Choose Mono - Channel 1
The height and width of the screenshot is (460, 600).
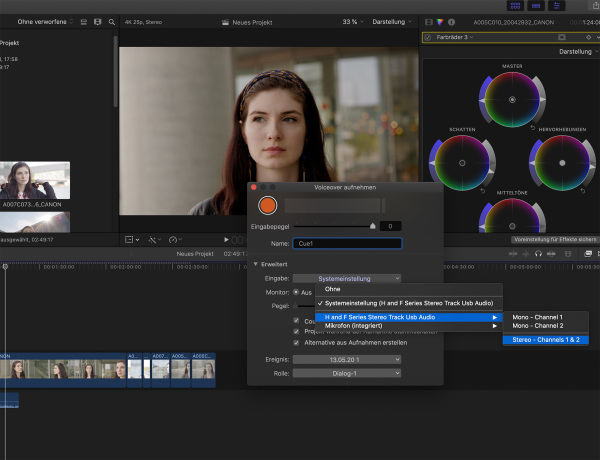pos(546,317)
